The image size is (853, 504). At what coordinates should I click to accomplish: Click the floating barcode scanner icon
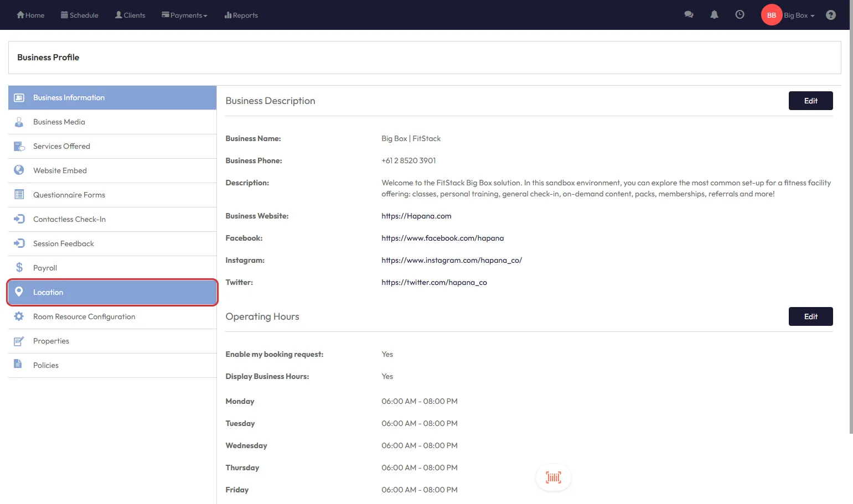click(x=553, y=477)
